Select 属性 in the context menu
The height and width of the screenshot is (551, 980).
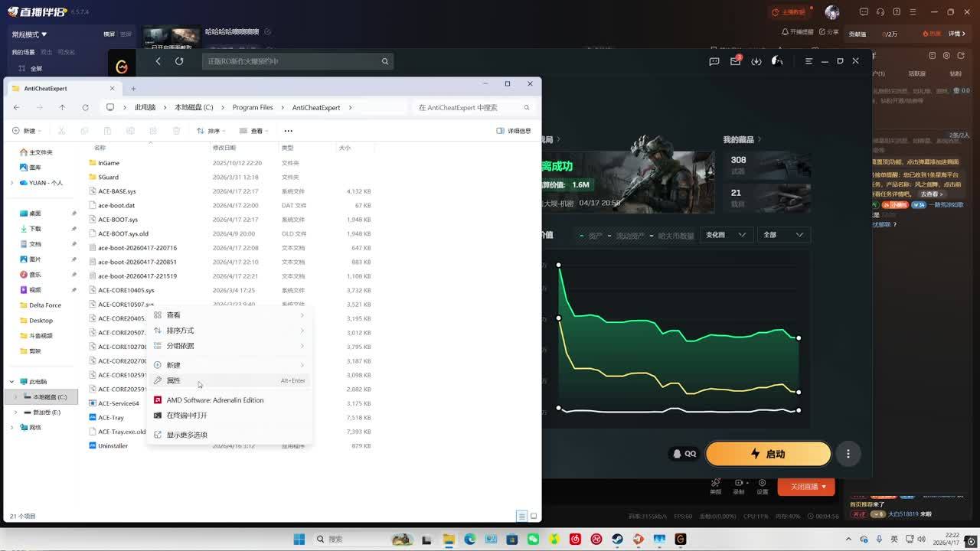pos(174,380)
